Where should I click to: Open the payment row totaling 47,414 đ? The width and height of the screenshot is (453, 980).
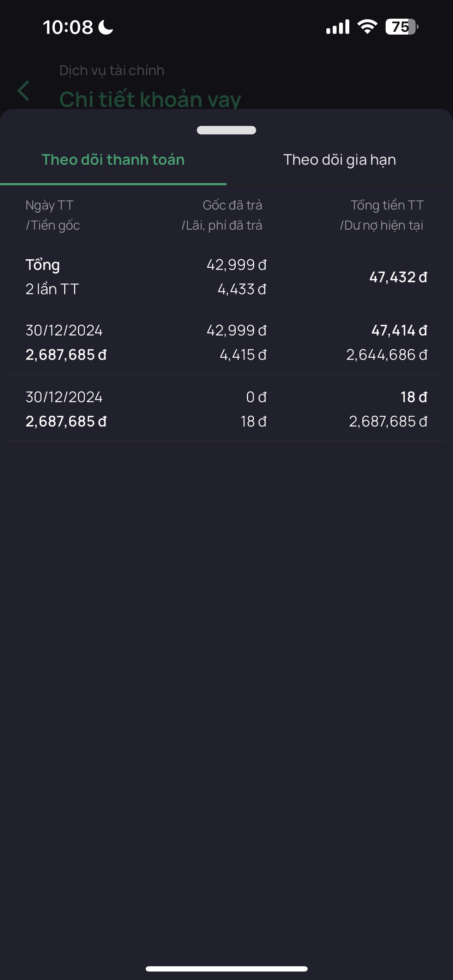tap(226, 343)
